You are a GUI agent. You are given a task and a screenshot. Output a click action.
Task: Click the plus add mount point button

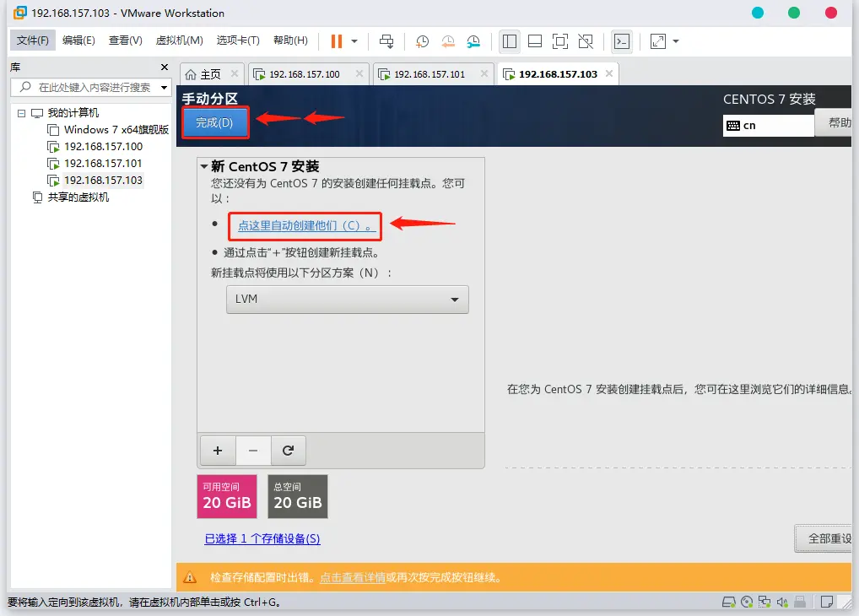(218, 451)
